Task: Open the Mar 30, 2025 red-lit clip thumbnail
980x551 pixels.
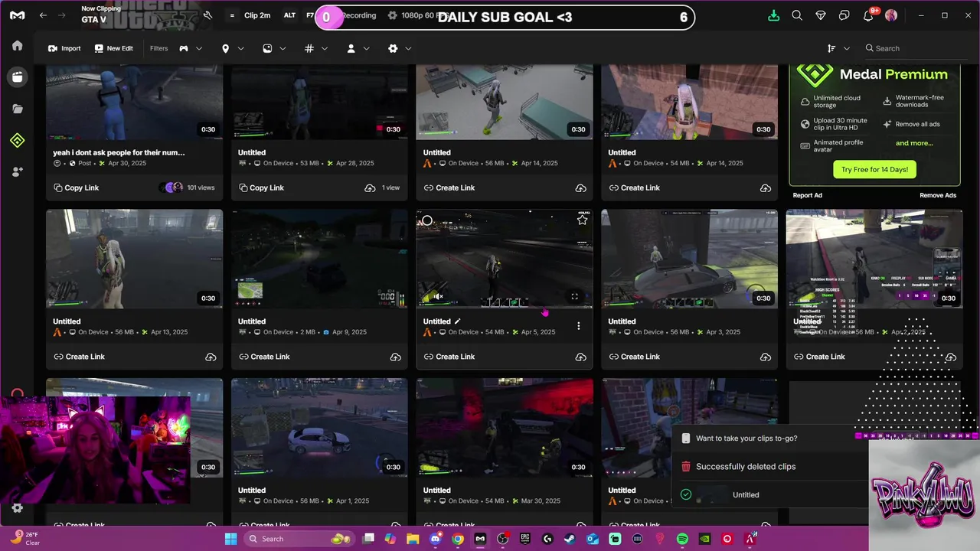Action: click(x=505, y=428)
